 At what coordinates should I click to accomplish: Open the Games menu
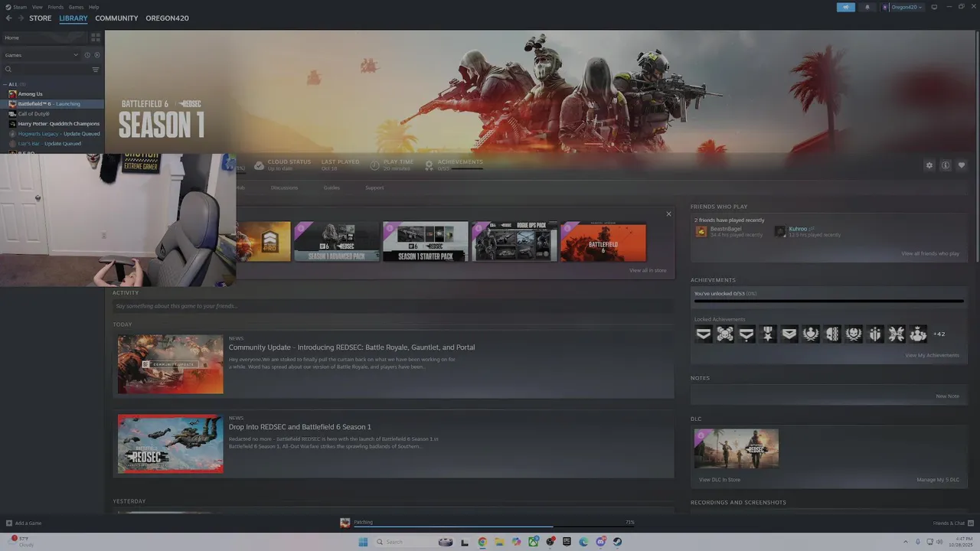coord(76,7)
